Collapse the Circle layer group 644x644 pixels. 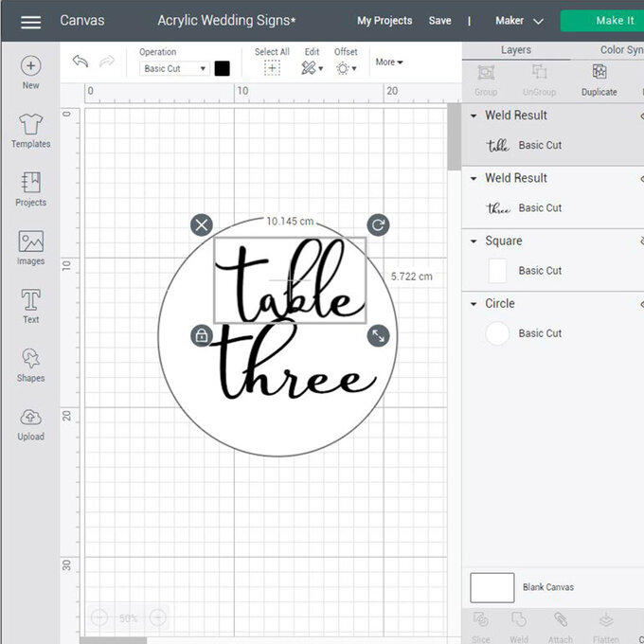(474, 304)
